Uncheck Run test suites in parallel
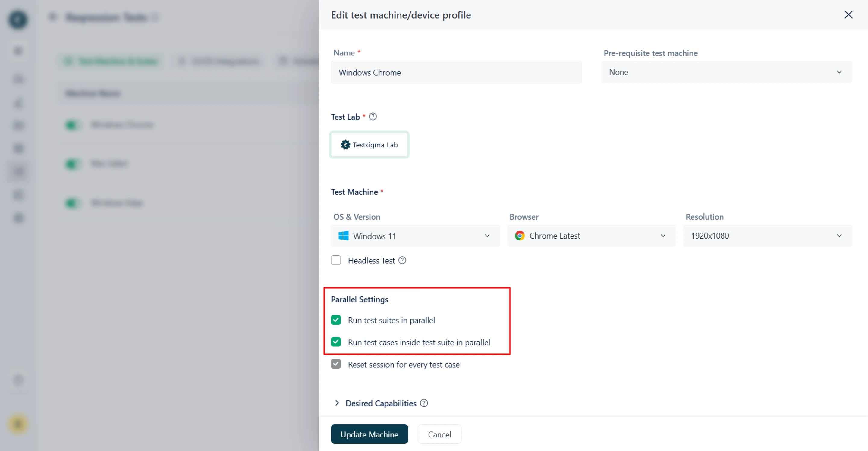The image size is (868, 451). (x=336, y=320)
